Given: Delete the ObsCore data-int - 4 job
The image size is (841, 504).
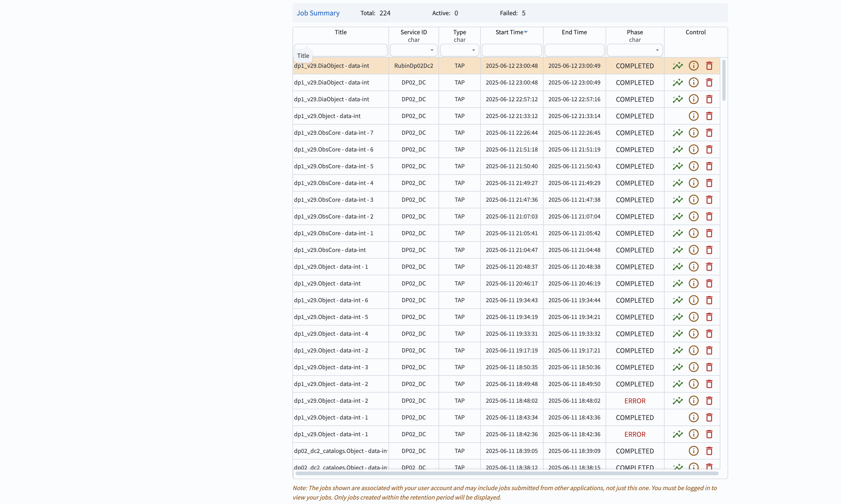Looking at the screenshot, I should (709, 183).
